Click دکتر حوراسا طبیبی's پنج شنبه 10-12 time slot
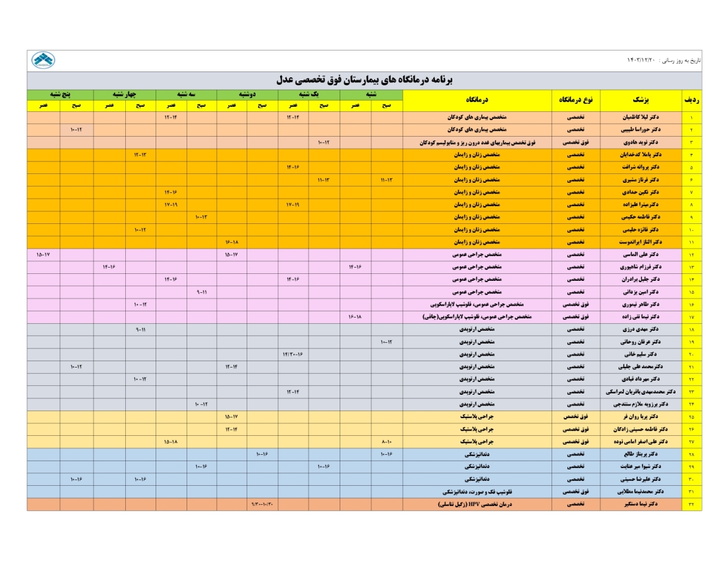The height and width of the screenshot is (563, 728). [76, 130]
